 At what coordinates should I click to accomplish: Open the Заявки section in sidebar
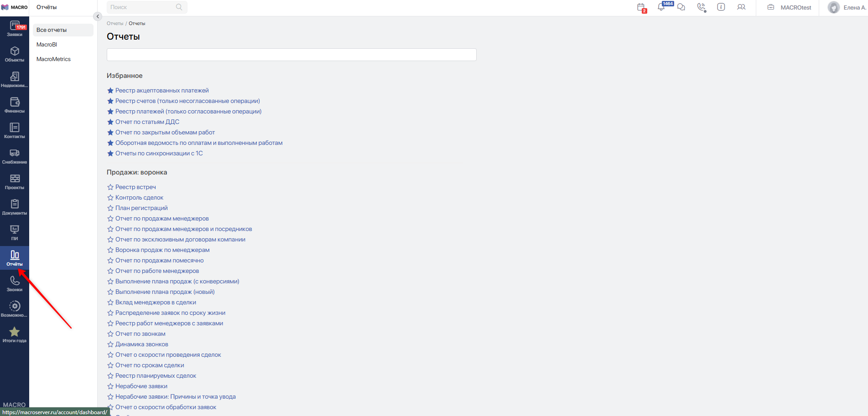(15, 29)
